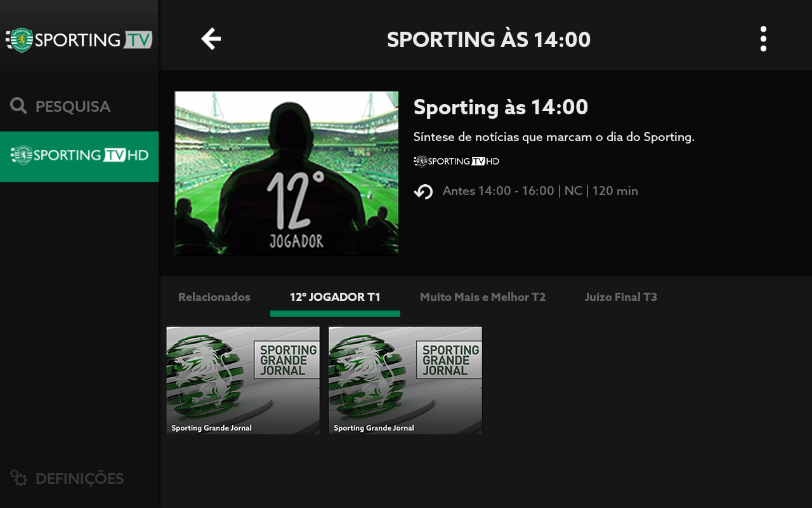Open DEFINIÇÕES settings label

click(80, 479)
